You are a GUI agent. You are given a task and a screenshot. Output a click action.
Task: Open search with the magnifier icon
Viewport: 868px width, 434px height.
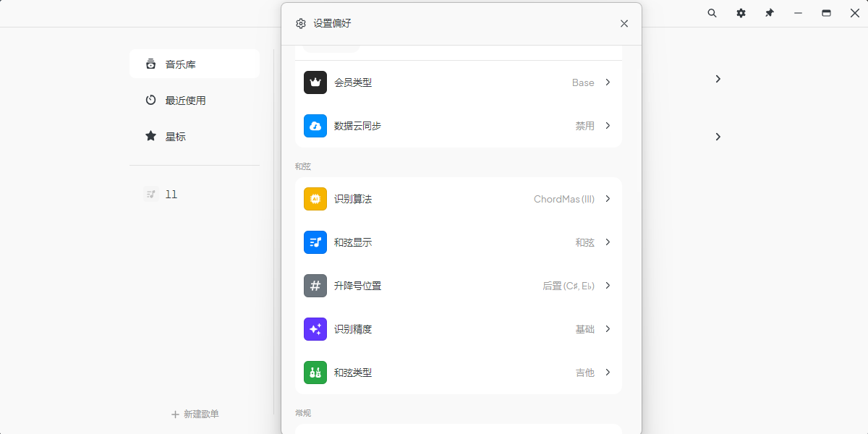(x=712, y=13)
